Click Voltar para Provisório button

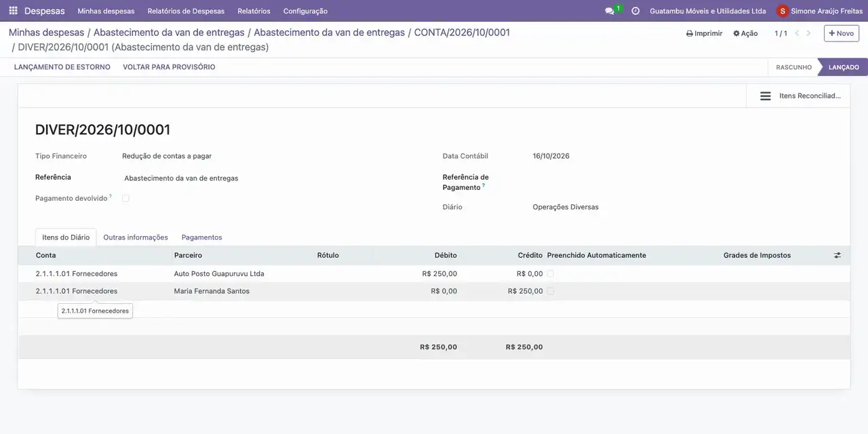click(x=169, y=67)
